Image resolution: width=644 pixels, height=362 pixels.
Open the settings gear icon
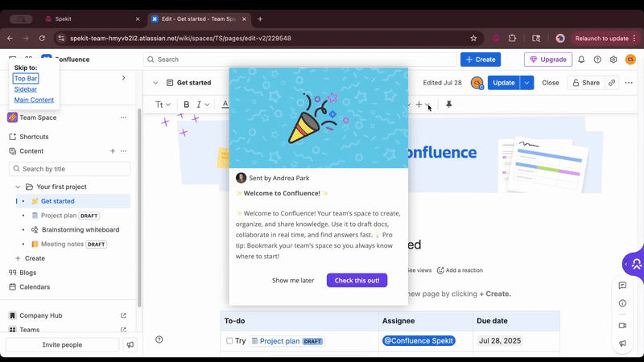coord(613,60)
